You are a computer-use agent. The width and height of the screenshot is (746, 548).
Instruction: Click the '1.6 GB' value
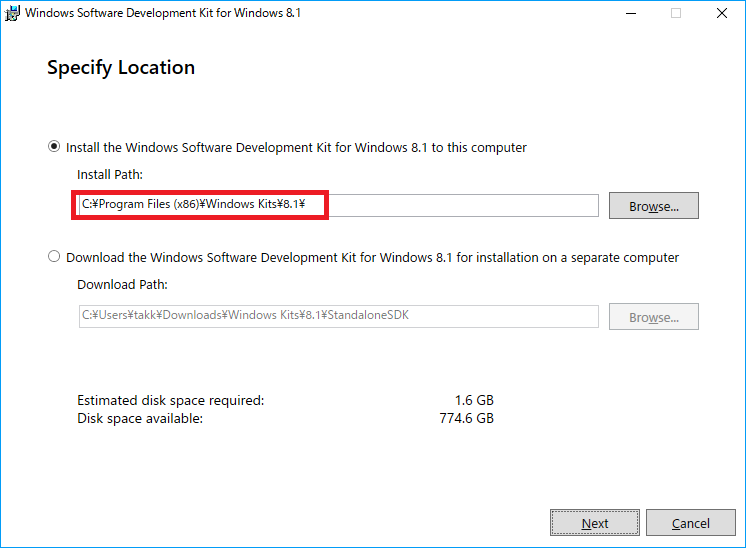pos(474,401)
